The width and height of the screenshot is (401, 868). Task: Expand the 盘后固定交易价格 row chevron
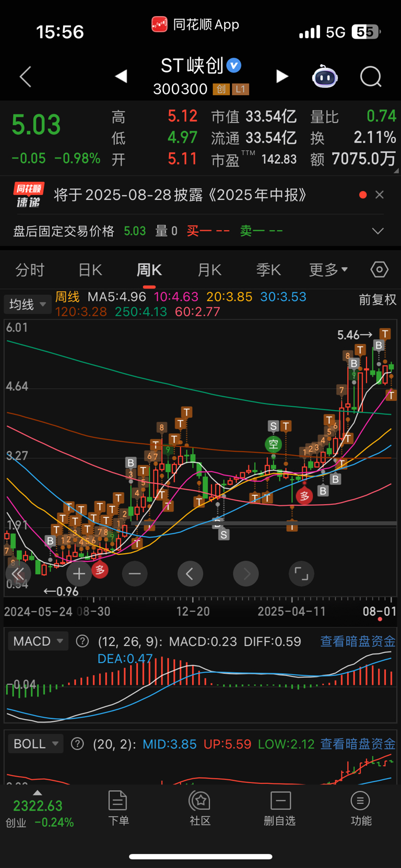[378, 231]
